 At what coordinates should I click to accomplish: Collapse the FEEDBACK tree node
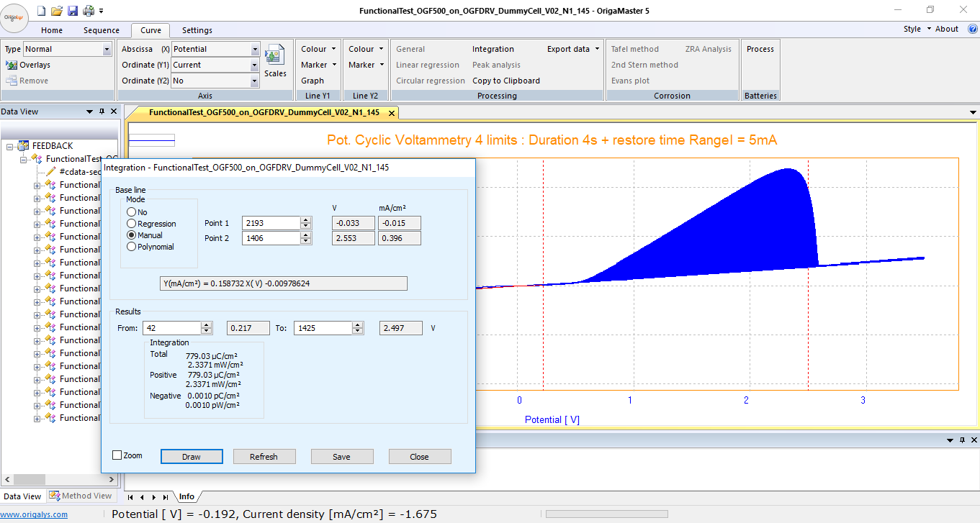click(10, 146)
